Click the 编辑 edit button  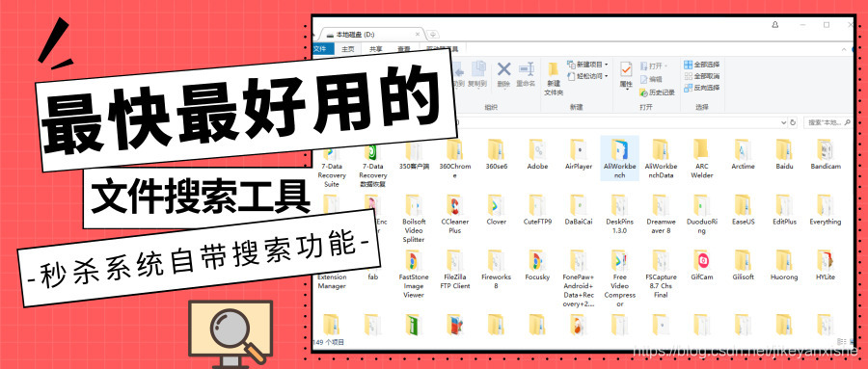651,79
